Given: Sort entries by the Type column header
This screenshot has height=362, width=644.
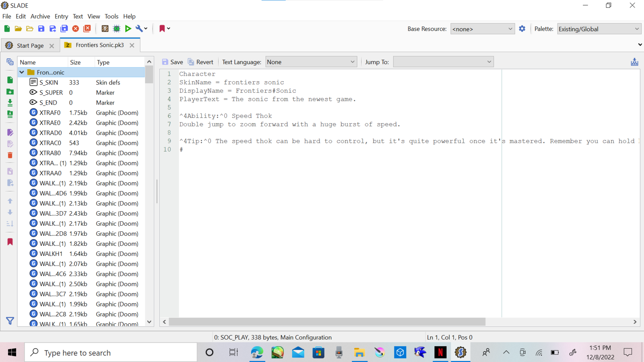Looking at the screenshot, I should click(x=120, y=62).
